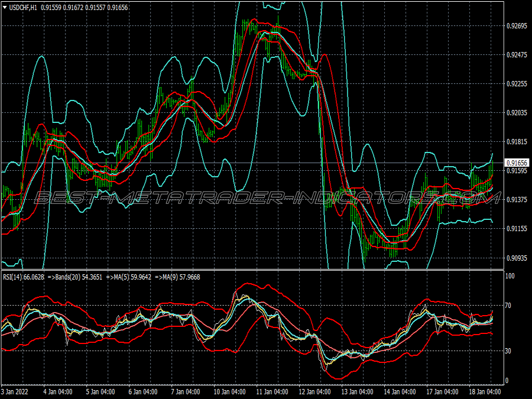Click the 12 Jan 04:00 time label

point(314,391)
